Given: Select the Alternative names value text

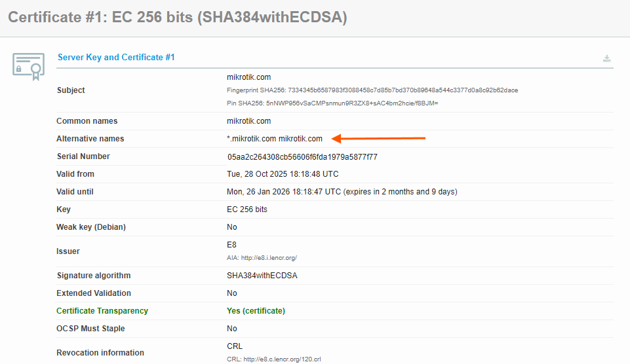Looking at the screenshot, I should click(x=275, y=139).
